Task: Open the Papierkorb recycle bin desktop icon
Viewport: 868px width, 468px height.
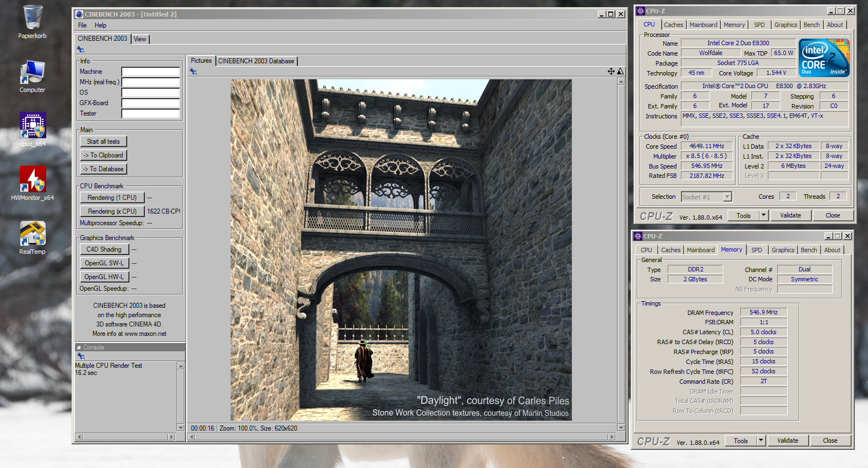Action: (x=32, y=22)
